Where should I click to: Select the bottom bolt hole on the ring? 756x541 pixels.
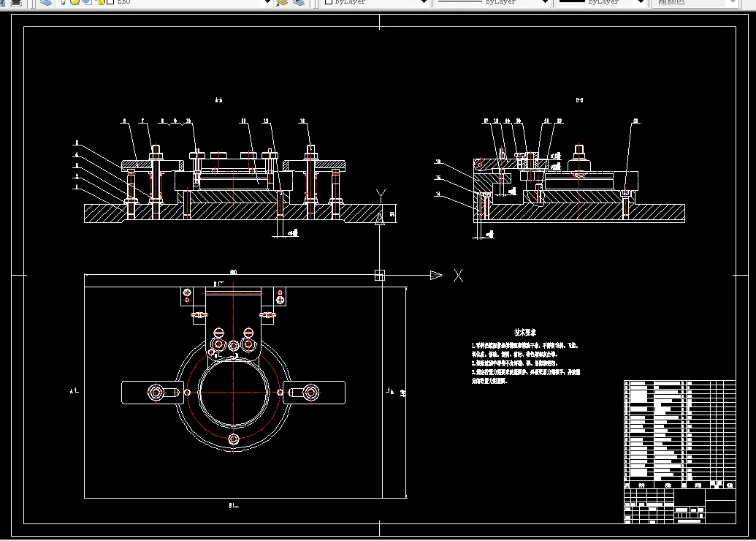point(234,439)
